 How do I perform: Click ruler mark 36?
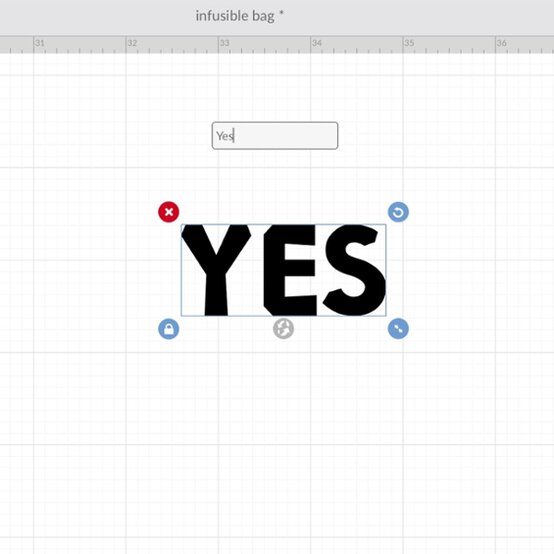point(501,43)
